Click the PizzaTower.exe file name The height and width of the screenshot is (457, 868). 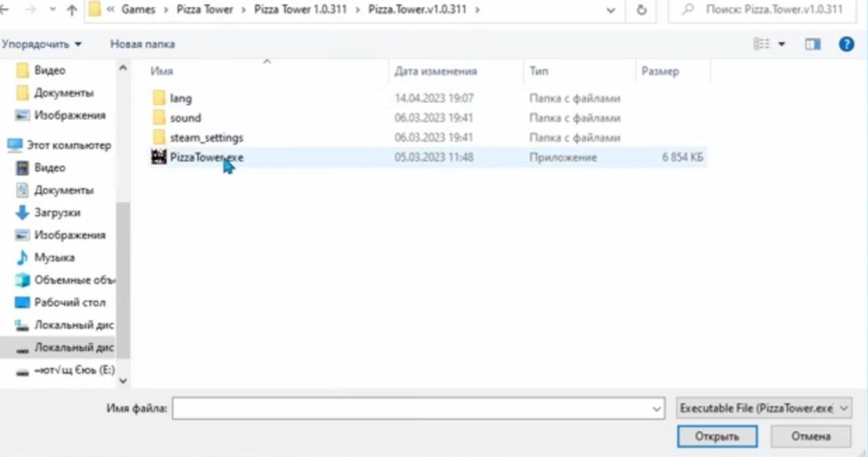click(x=206, y=157)
